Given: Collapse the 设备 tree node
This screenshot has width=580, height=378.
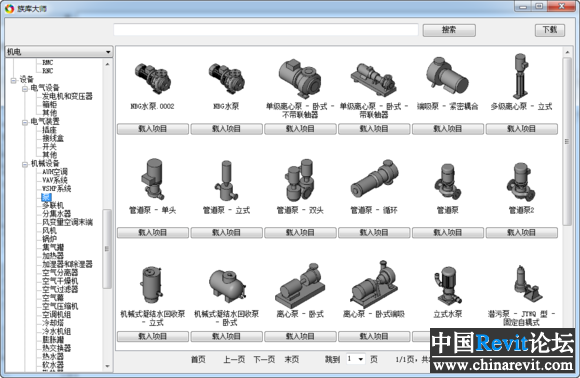Looking at the screenshot, I should 14,80.
